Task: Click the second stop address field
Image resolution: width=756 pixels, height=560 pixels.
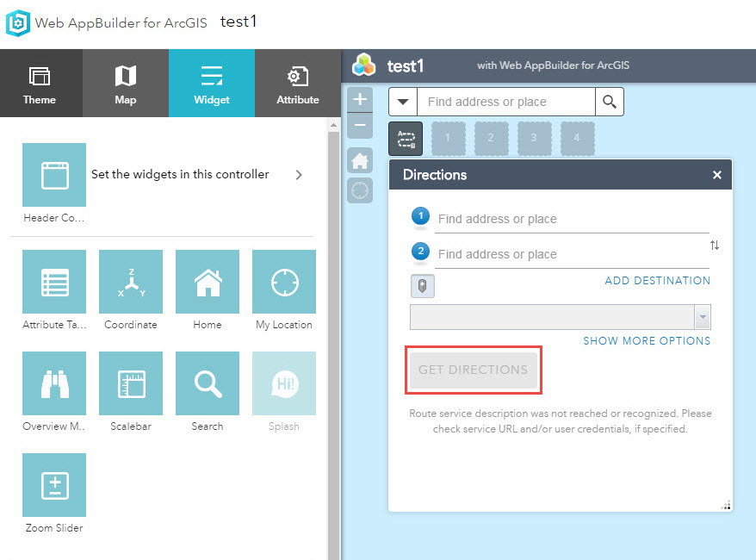Action: (572, 254)
